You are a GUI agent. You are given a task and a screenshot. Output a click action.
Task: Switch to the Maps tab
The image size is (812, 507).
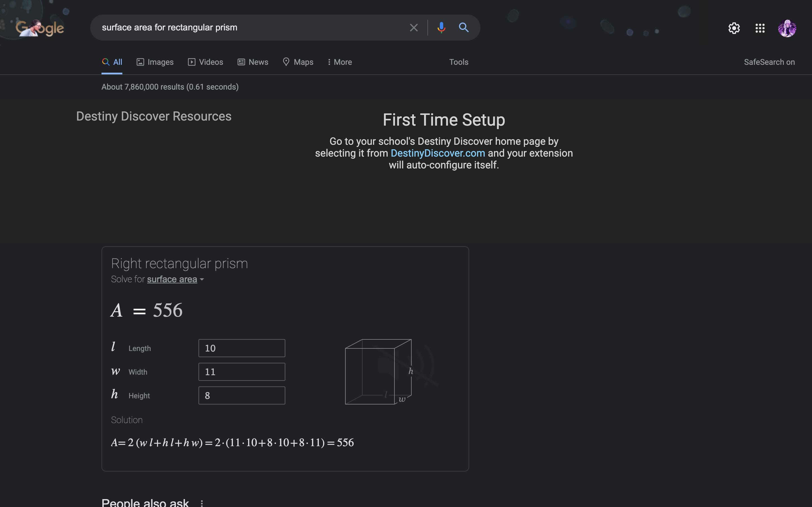click(298, 62)
